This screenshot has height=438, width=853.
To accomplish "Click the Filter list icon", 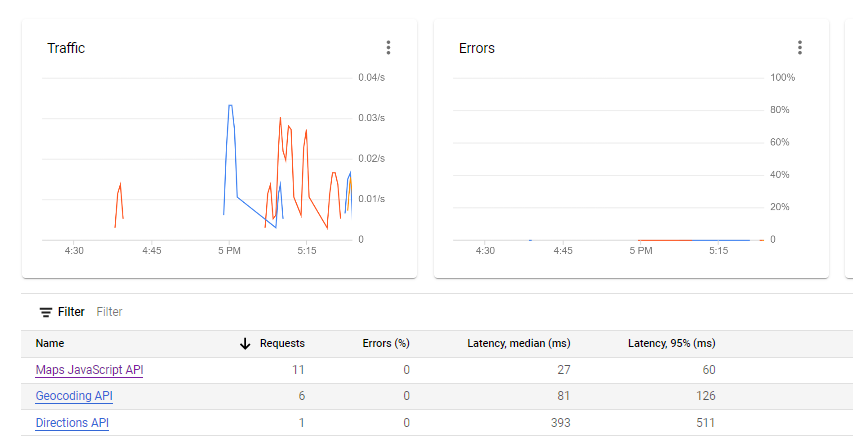I will pyautogui.click(x=46, y=312).
